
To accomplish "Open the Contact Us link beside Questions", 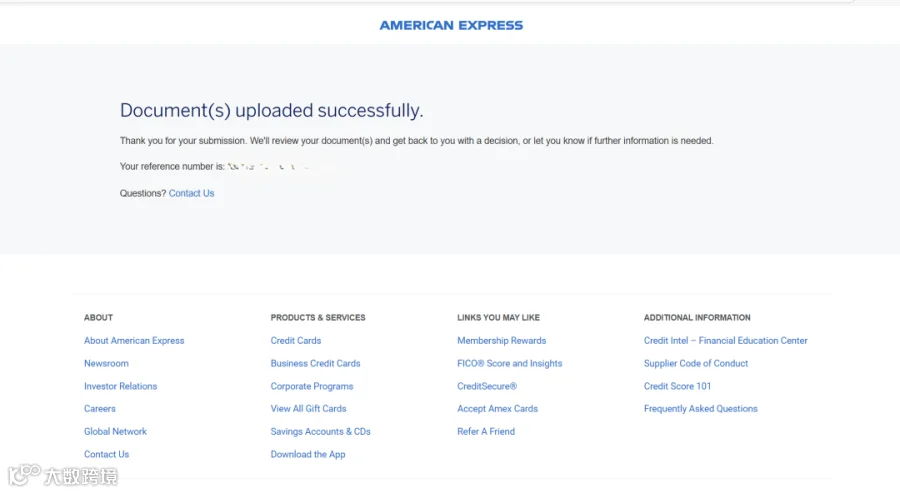I will point(191,193).
